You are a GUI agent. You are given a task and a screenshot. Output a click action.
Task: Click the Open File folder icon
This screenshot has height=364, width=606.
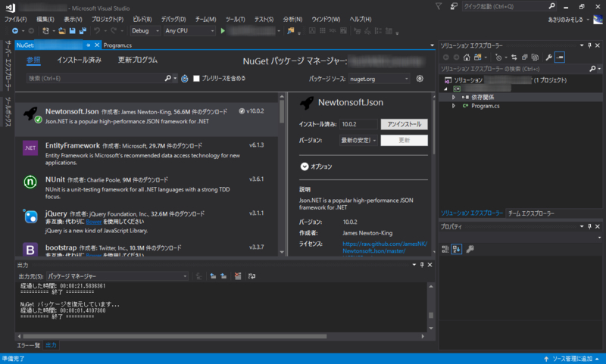(x=62, y=31)
